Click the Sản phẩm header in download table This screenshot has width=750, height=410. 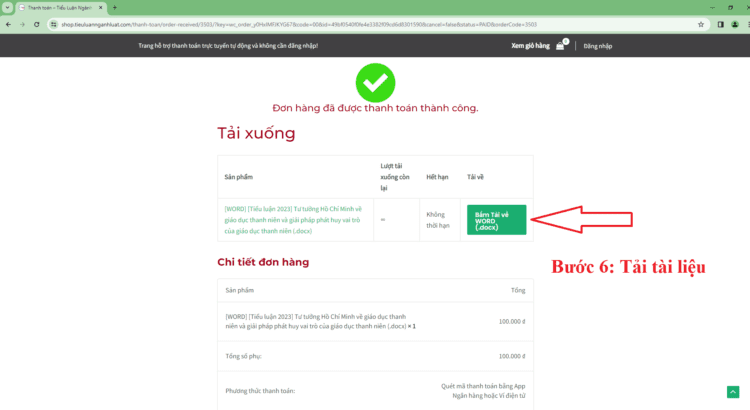pos(239,177)
